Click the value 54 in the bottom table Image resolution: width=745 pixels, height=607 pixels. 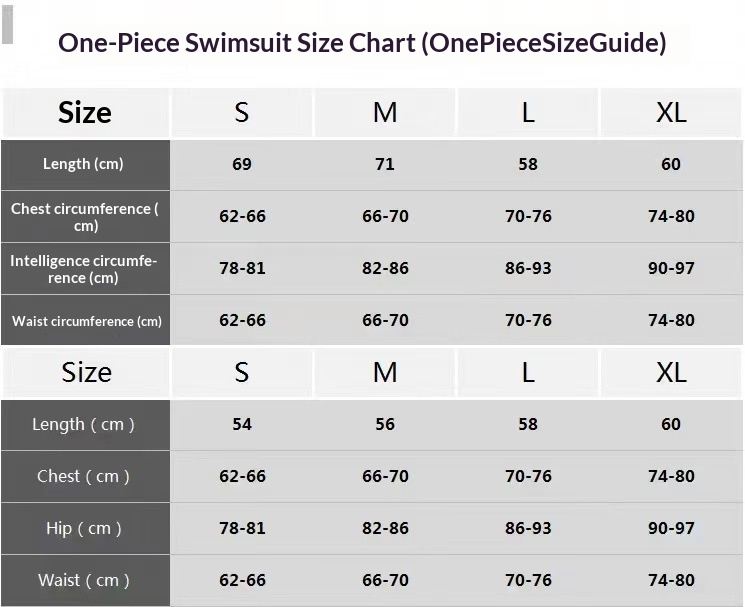pyautogui.click(x=242, y=424)
